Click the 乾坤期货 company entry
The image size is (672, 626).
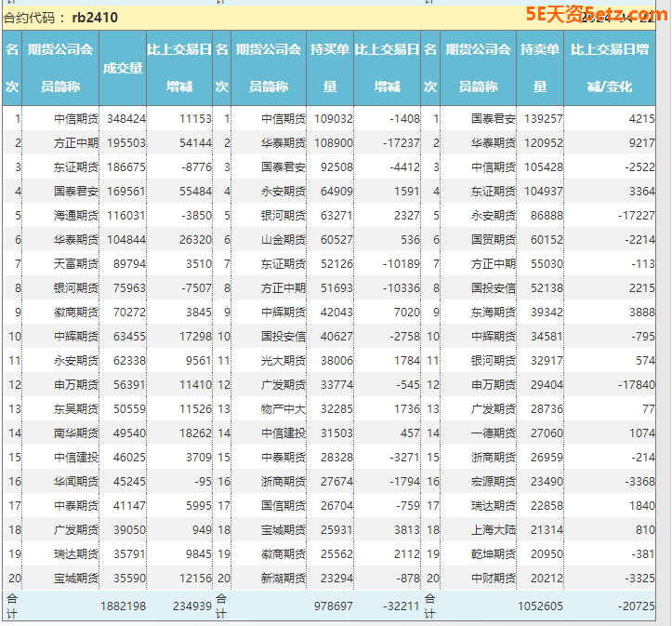pyautogui.click(x=493, y=554)
